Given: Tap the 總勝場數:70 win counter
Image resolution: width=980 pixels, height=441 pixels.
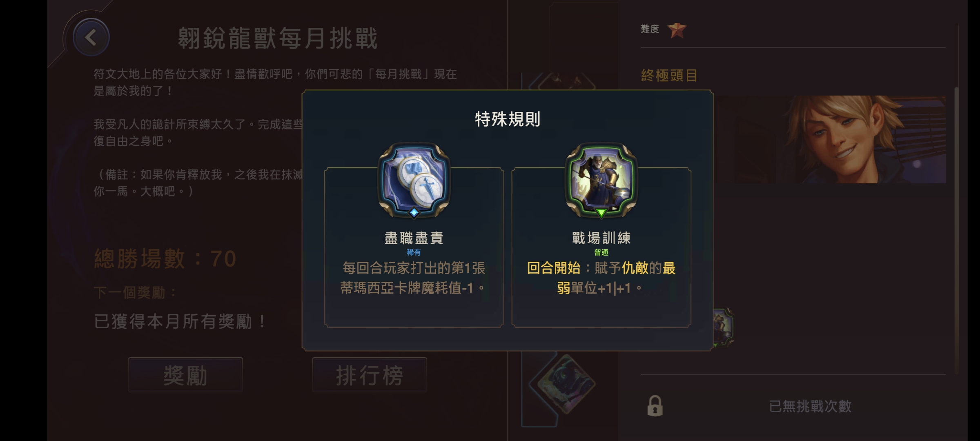Looking at the screenshot, I should (x=165, y=258).
